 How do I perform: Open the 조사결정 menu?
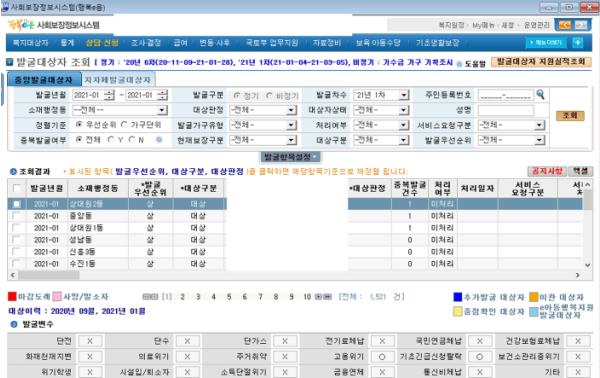(x=146, y=43)
